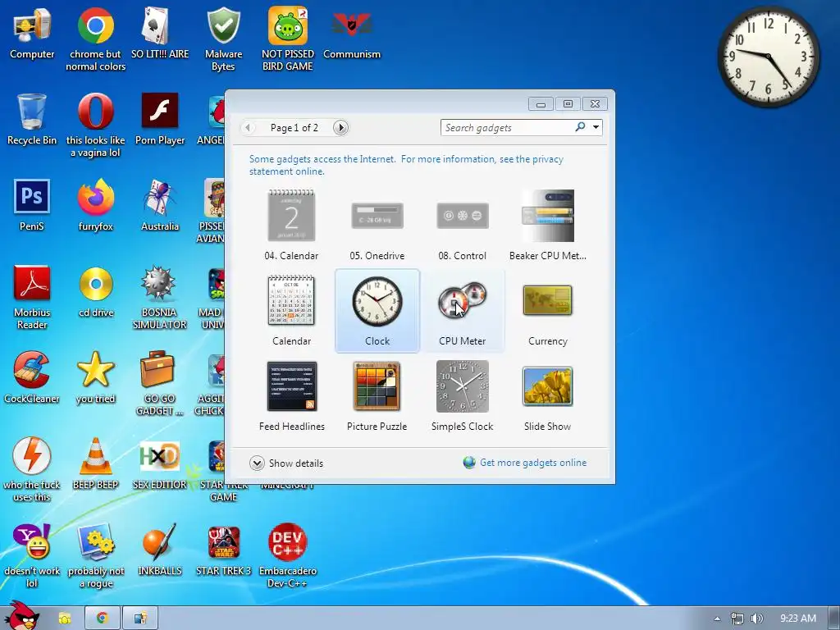Click the Yahoo messenger smiley icon
This screenshot has height=630, width=840.
point(32,556)
